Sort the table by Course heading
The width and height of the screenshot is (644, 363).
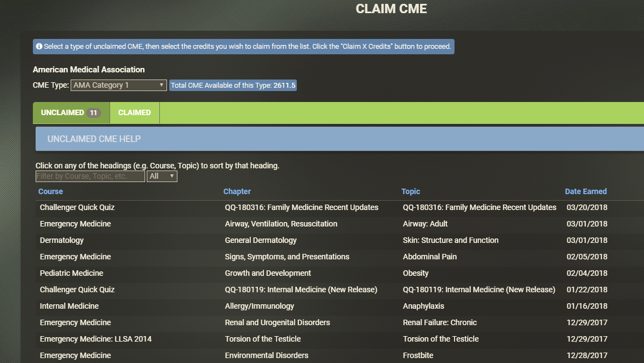click(x=50, y=191)
